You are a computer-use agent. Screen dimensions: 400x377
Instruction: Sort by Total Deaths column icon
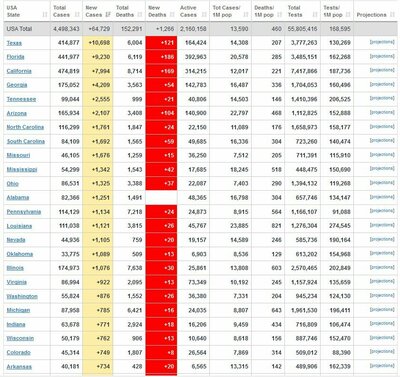click(140, 15)
